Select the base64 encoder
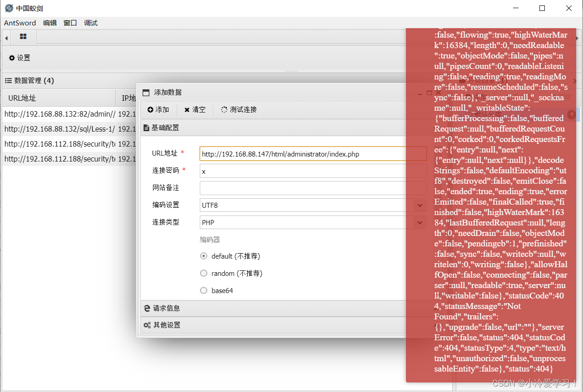The image size is (583, 392). click(x=204, y=291)
